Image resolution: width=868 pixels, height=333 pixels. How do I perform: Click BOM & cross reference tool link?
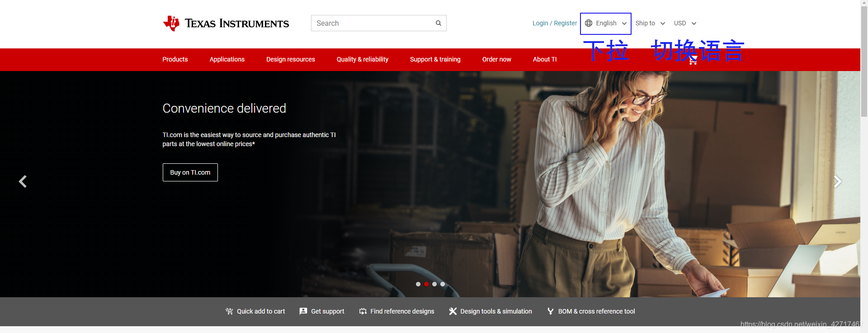coord(597,311)
